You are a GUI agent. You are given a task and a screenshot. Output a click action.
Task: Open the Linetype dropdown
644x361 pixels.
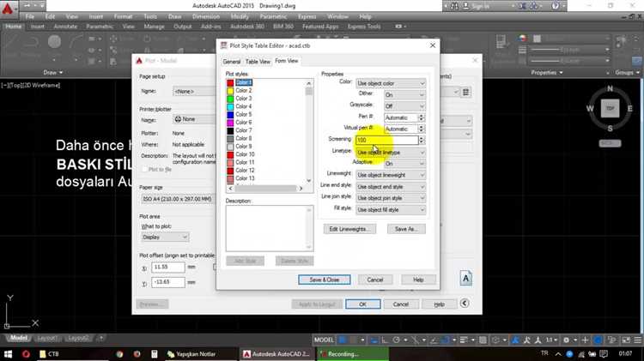(x=391, y=152)
